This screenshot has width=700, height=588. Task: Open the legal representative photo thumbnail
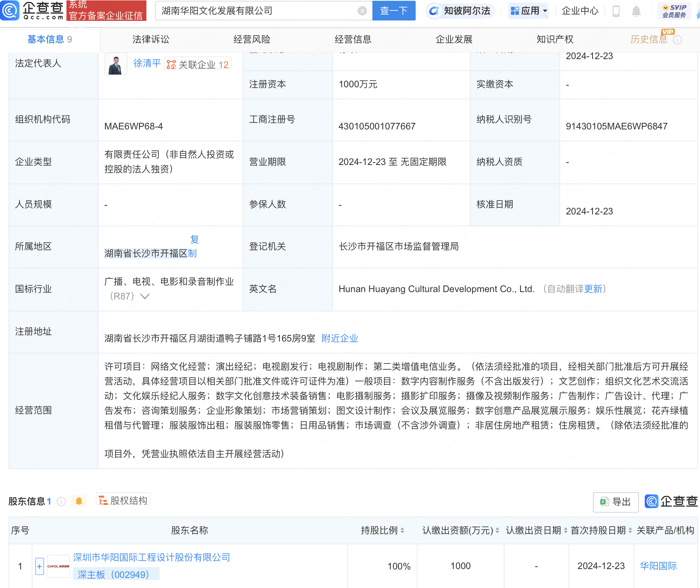click(116, 64)
